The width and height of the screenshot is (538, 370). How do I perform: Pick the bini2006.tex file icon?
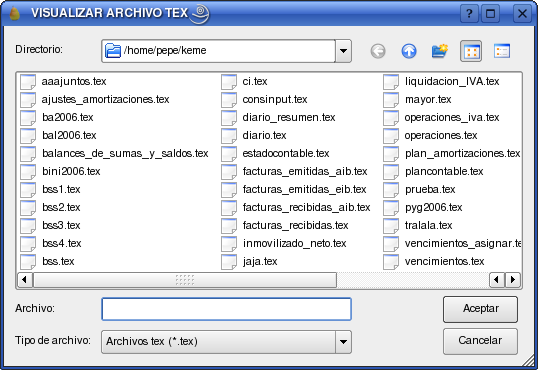pos(28,172)
